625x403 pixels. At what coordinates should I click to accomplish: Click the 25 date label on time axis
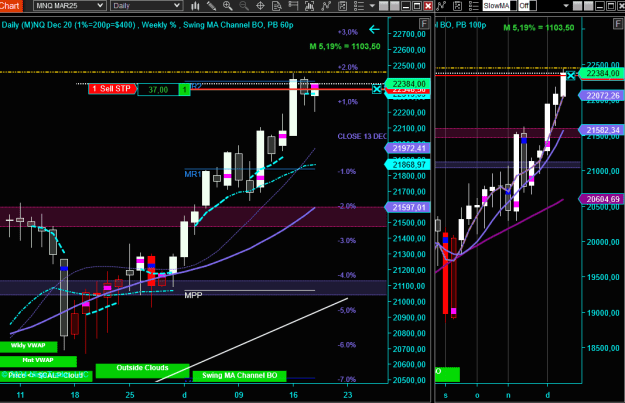point(130,395)
